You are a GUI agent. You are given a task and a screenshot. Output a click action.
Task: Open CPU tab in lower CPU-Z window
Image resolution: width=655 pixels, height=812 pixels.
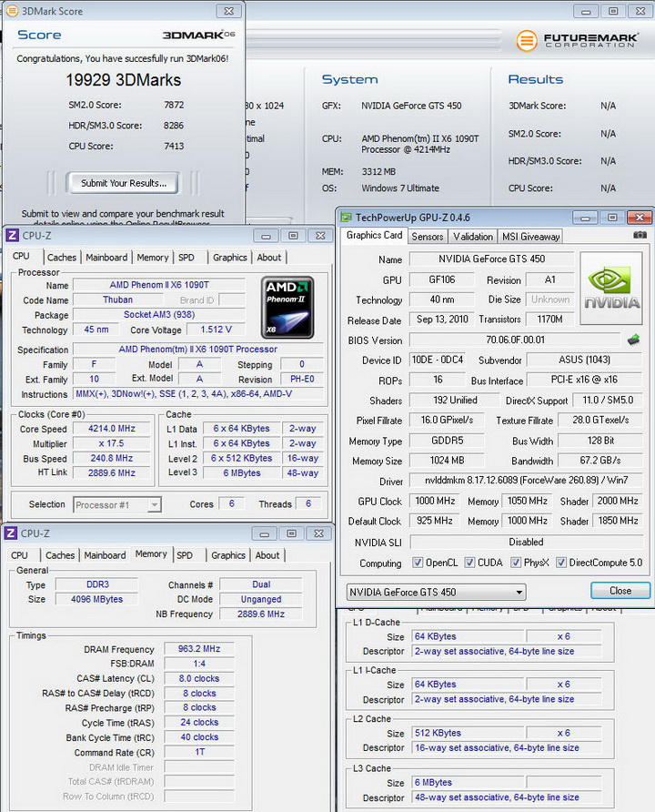point(20,555)
